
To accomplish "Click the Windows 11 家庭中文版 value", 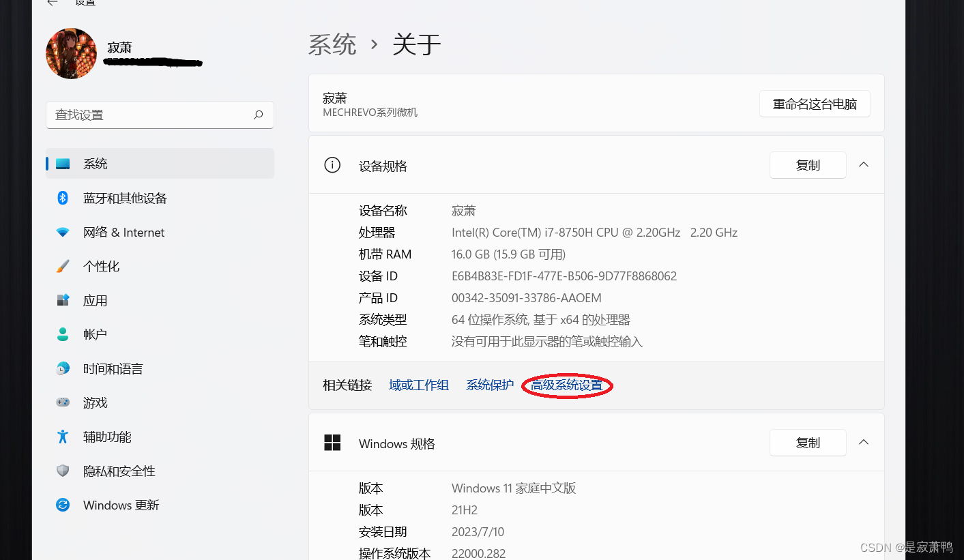I will click(514, 488).
